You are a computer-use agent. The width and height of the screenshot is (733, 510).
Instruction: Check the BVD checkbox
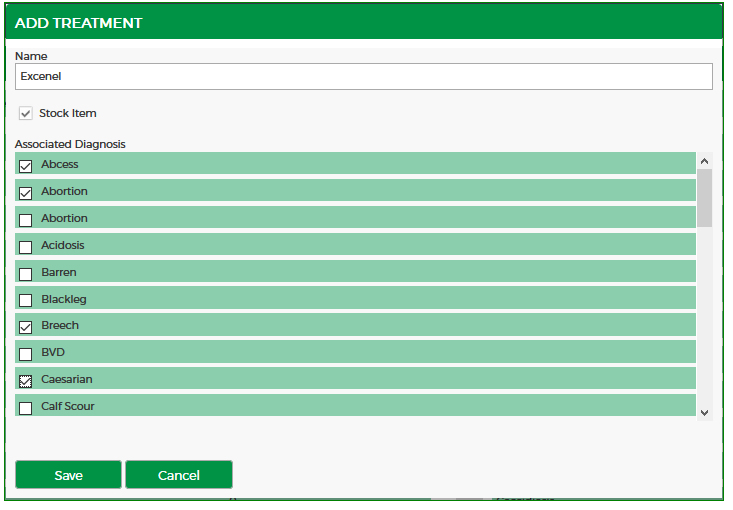coord(26,354)
